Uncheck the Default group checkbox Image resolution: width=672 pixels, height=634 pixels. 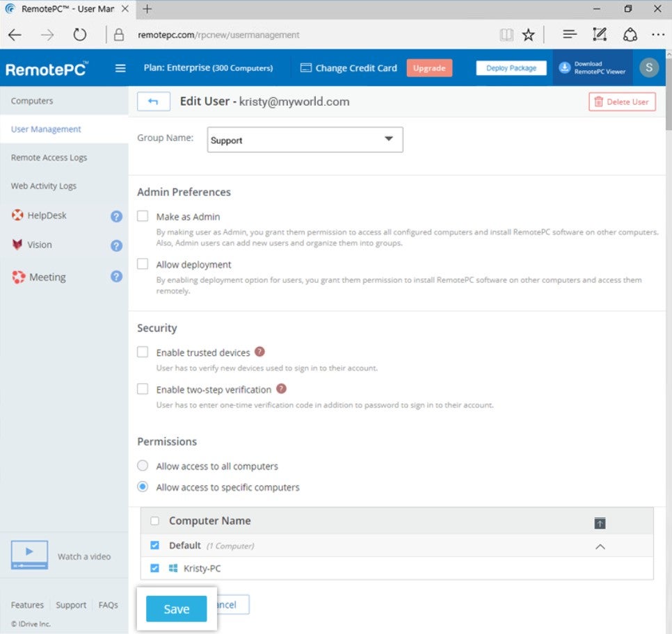154,545
